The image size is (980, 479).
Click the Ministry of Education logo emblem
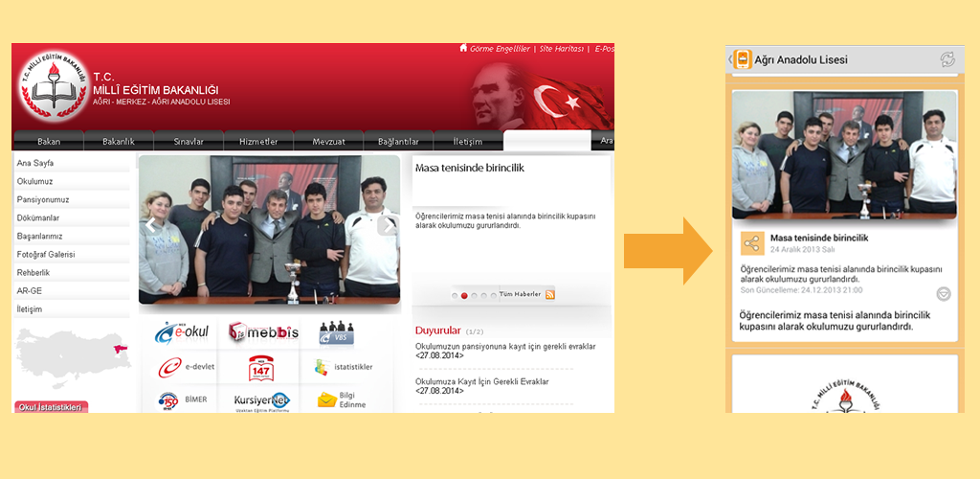(54, 86)
